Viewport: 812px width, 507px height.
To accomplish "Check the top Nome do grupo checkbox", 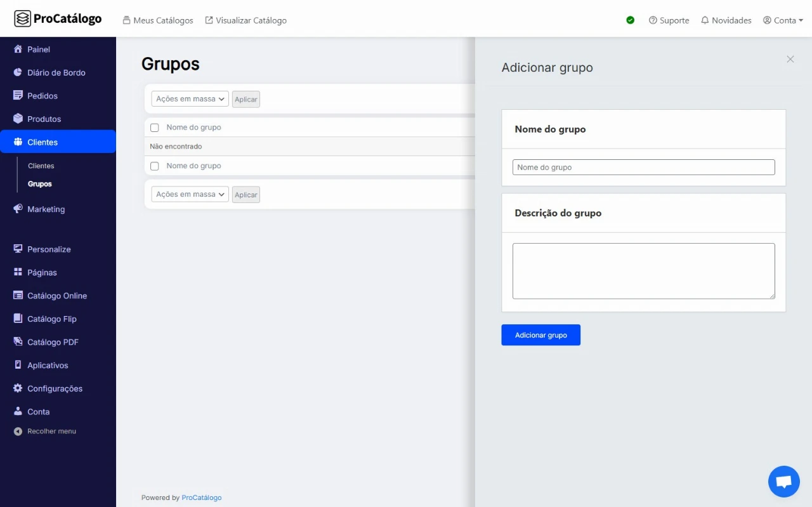I will point(155,128).
